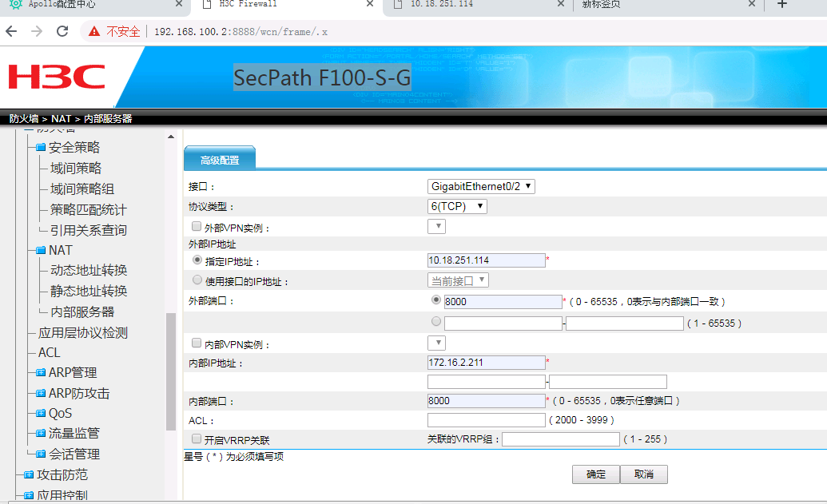Click the address bar URL 192.168.100.2:8888
The width and height of the screenshot is (827, 504).
point(241,32)
